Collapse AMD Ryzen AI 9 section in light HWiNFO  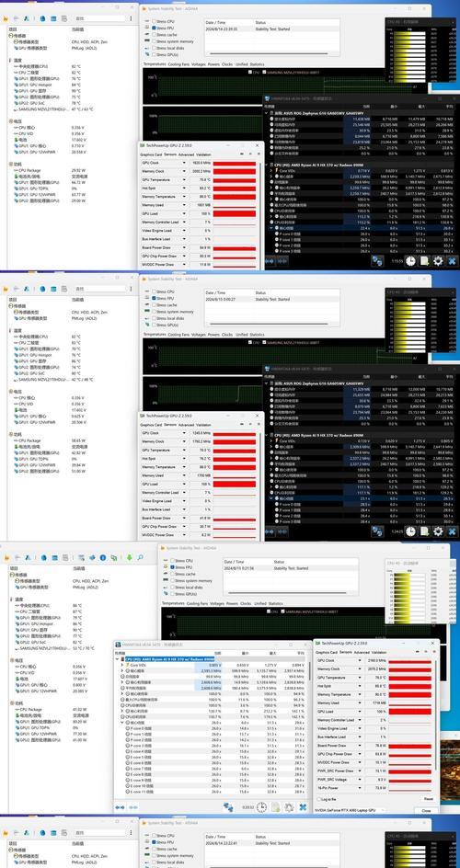tap(118, 659)
